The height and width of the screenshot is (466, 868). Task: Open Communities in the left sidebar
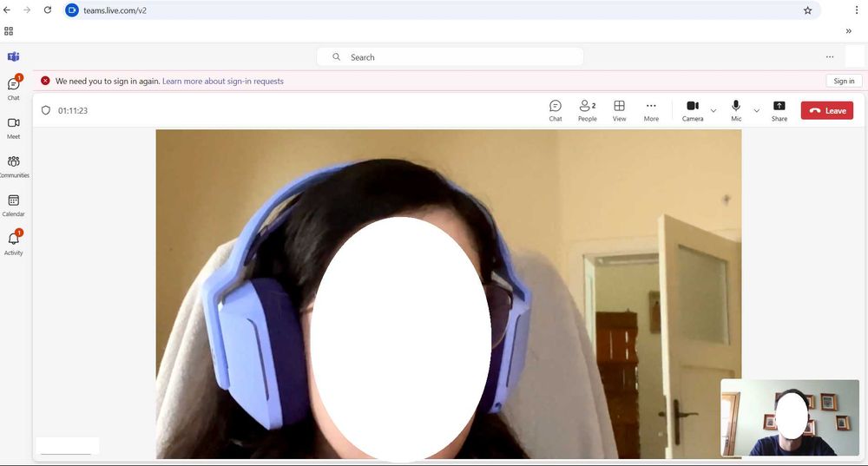[13, 167]
